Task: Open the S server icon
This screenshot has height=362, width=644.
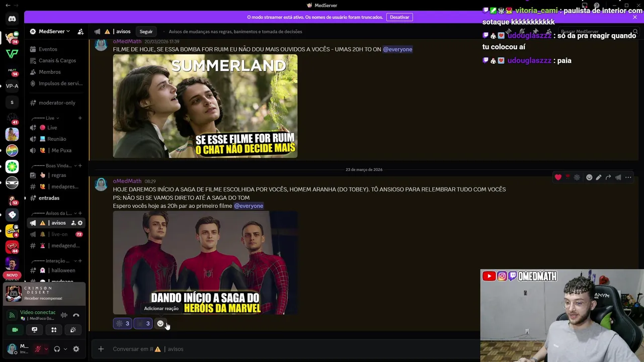Action: 12,103
